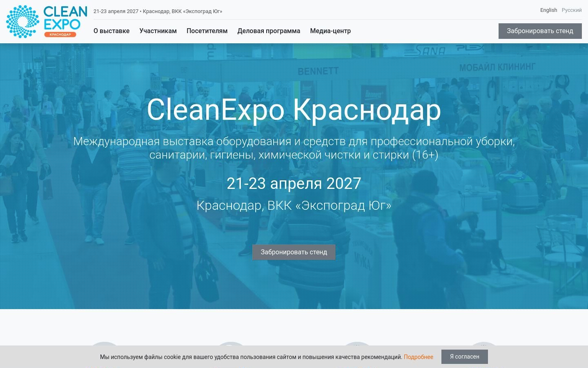Click the header date and venue line
This screenshot has height=368, width=588.
158,11
